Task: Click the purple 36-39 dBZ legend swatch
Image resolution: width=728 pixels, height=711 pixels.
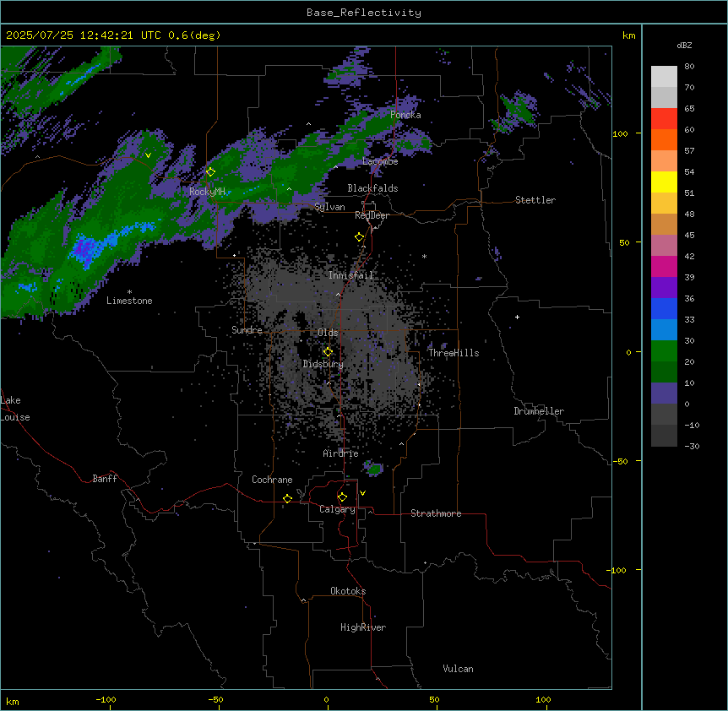Action: 664,288
